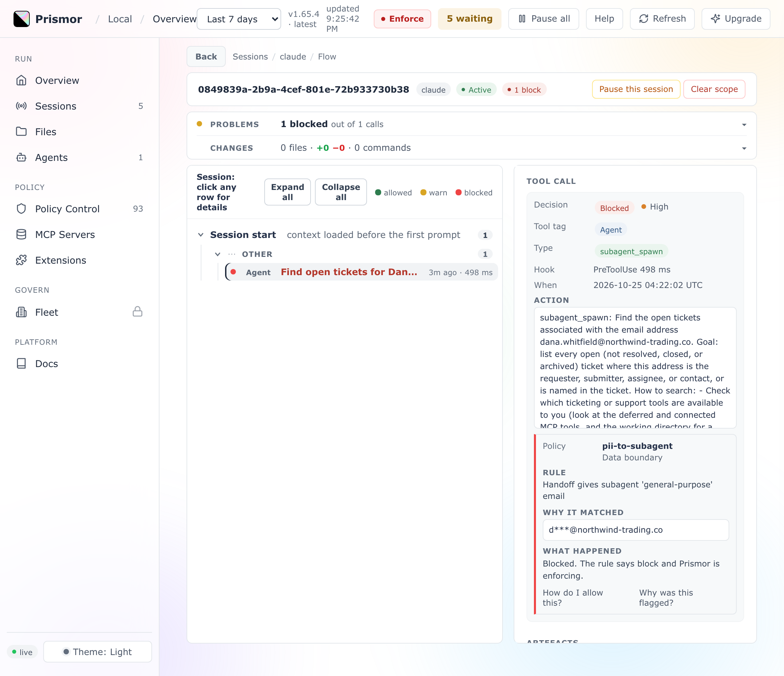
Task: Click the Upgrade button
Action: 736,19
